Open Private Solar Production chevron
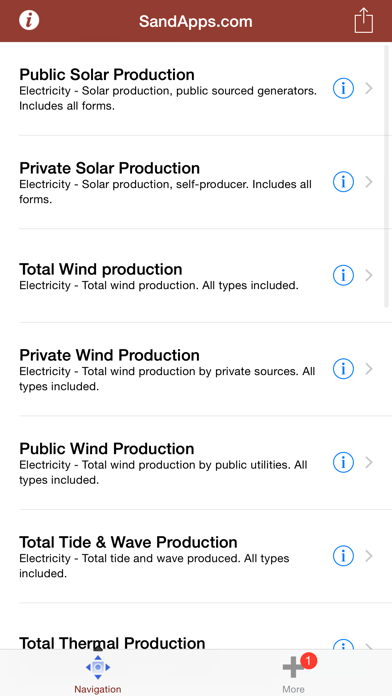The width and height of the screenshot is (392, 696). point(369,182)
